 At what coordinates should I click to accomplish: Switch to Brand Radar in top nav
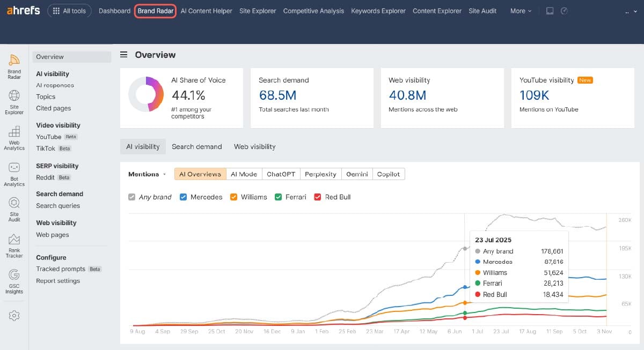click(x=155, y=11)
